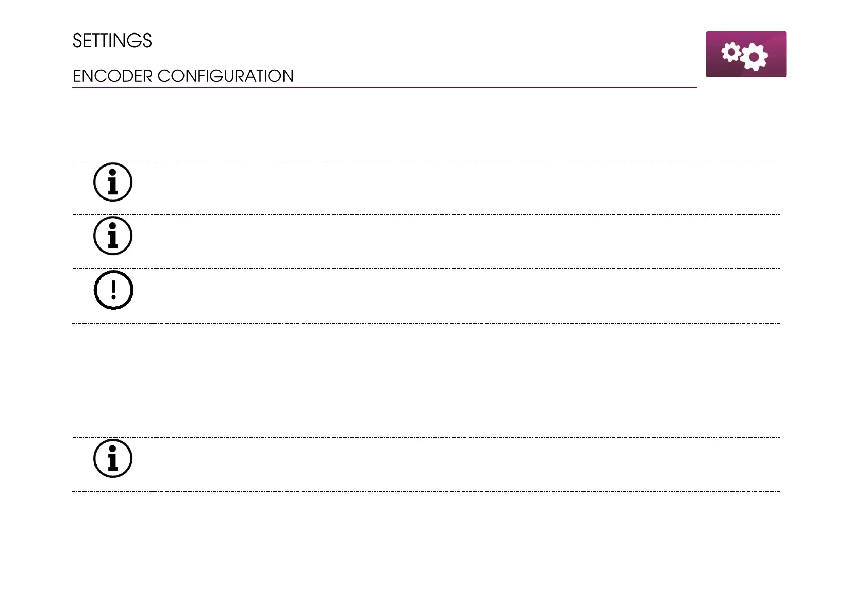Image resolution: width=868 pixels, height=614 pixels.
Task: Click the exclamation warning icon
Action: click(113, 290)
